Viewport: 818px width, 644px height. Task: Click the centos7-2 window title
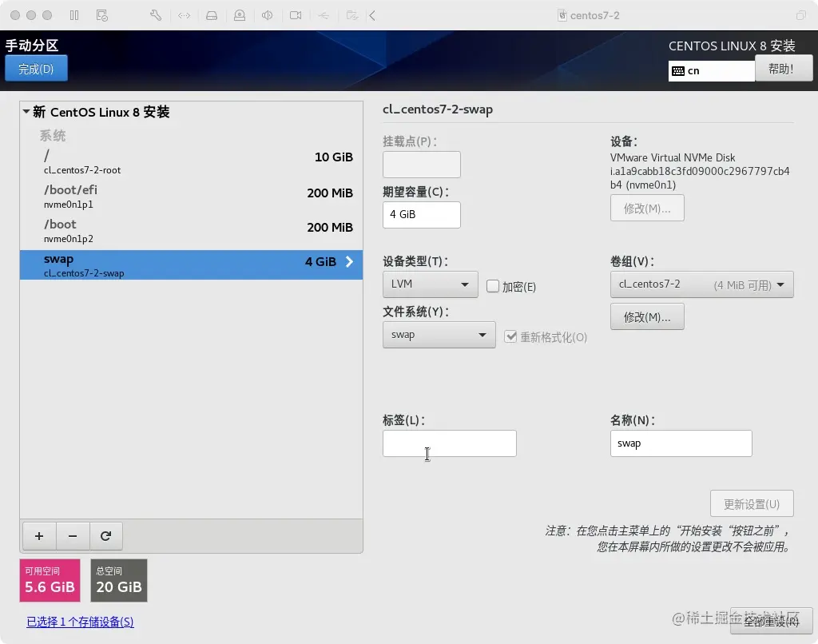(594, 15)
